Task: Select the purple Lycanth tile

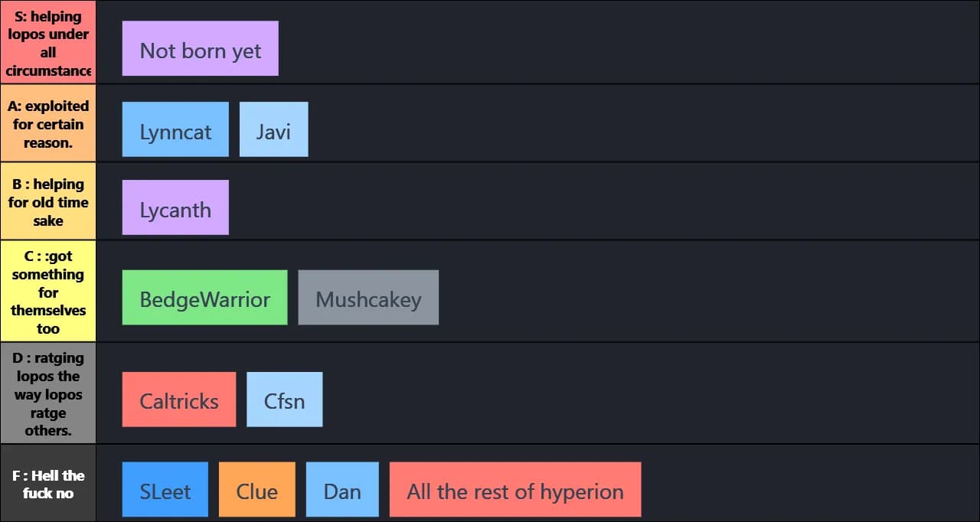Action: coord(175,207)
